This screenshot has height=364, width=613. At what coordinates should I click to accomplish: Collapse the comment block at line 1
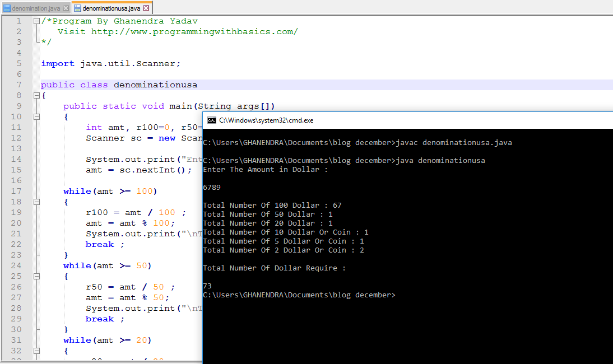click(36, 21)
